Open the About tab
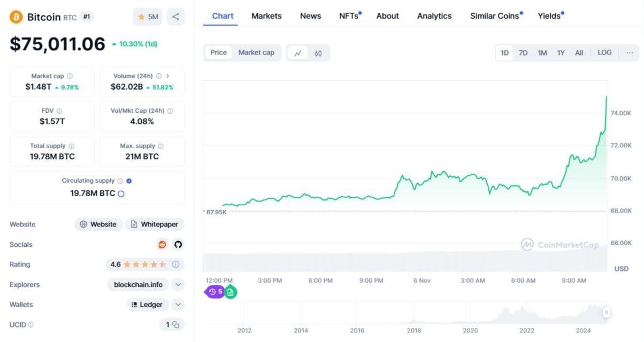The image size is (644, 342). pos(387,16)
